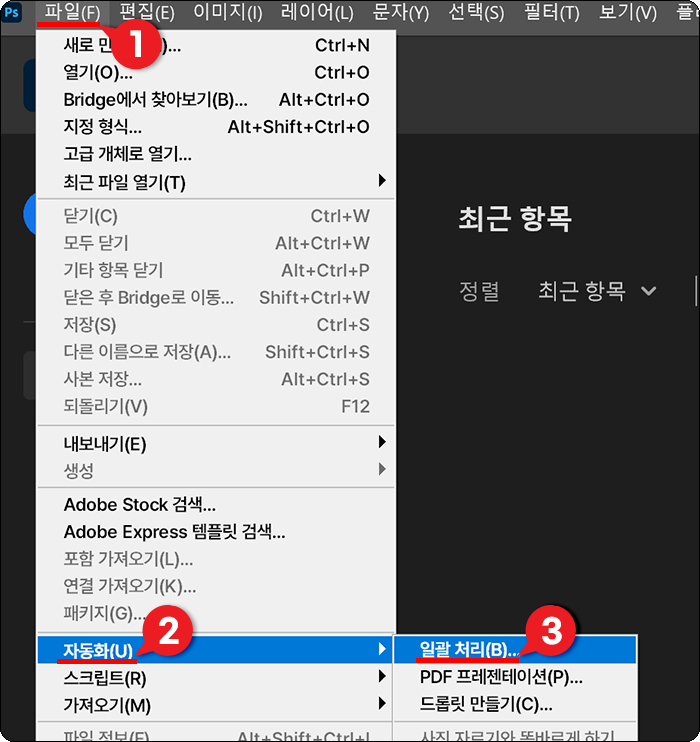Expand the 생성 submenu
Image resolution: width=700 pixels, height=742 pixels.
[216, 470]
